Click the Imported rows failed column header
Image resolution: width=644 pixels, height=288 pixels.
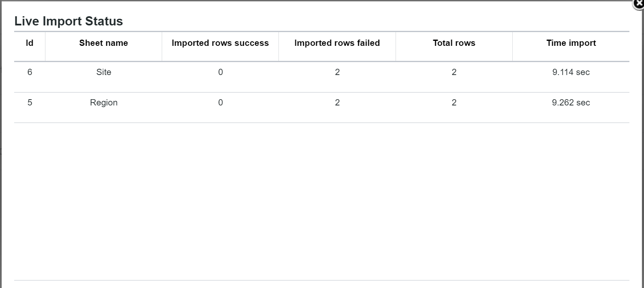click(337, 43)
